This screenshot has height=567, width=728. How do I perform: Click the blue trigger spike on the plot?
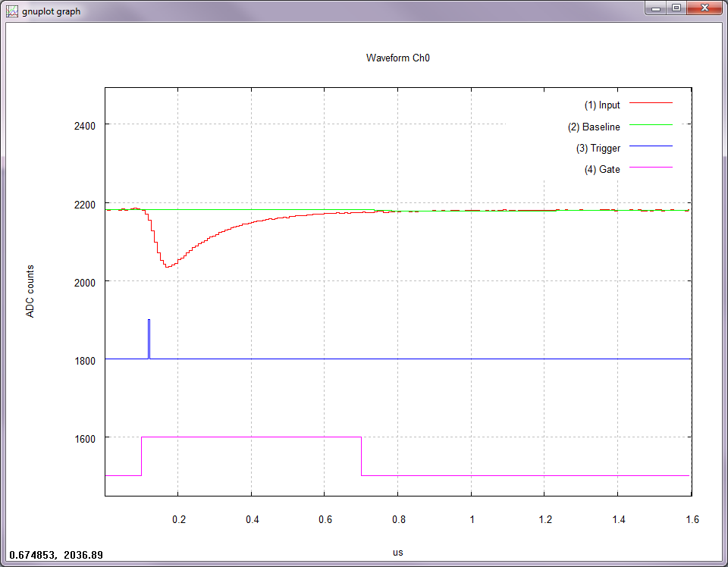pos(149,339)
